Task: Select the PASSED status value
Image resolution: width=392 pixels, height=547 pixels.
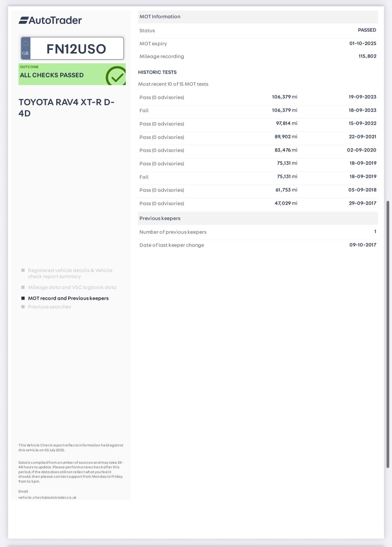Action: [367, 30]
